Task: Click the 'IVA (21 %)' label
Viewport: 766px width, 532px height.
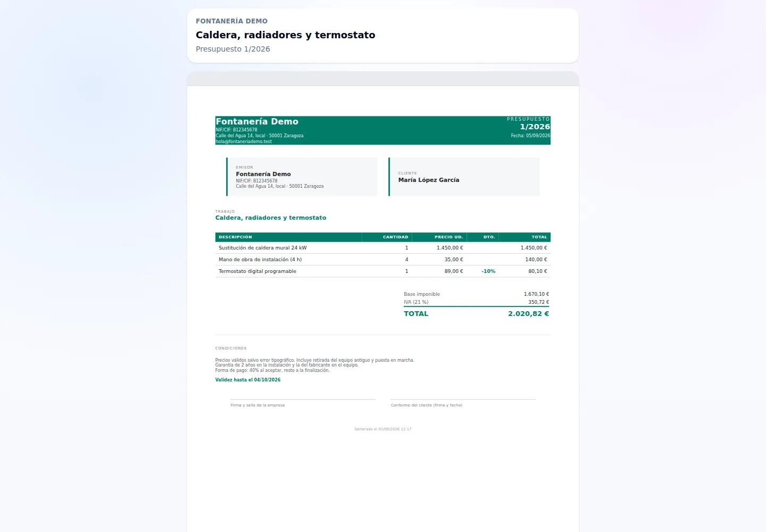Action: click(416, 302)
